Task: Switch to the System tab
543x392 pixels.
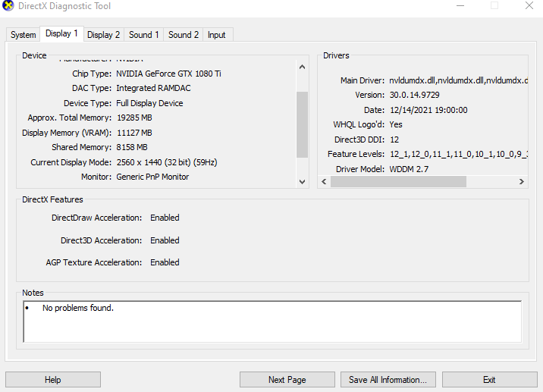Action: point(24,35)
